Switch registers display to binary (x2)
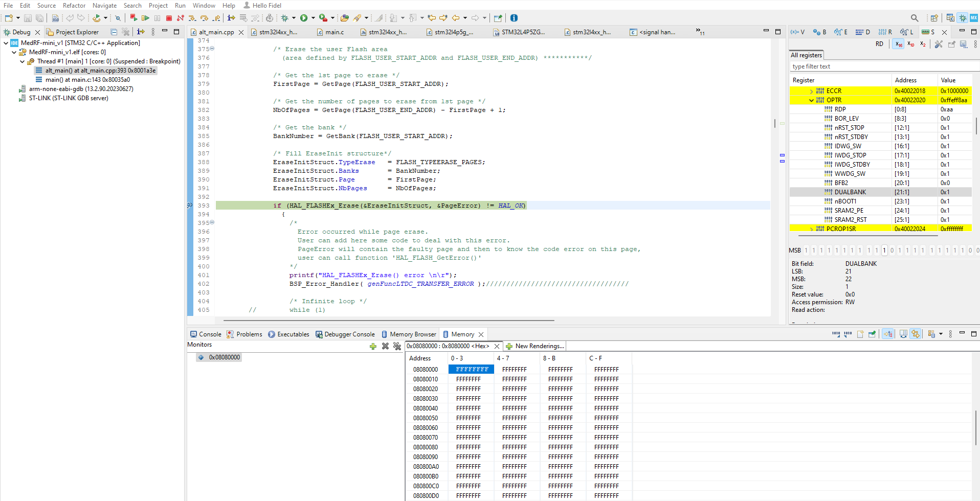The image size is (980, 501). tap(922, 44)
